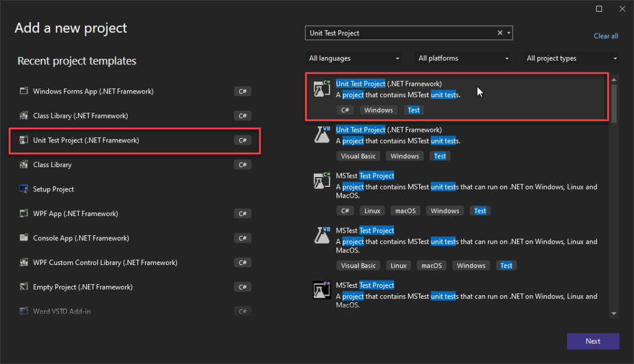Click the WPF App (.NET Framework) template icon
The height and width of the screenshot is (364, 634).
tap(24, 214)
